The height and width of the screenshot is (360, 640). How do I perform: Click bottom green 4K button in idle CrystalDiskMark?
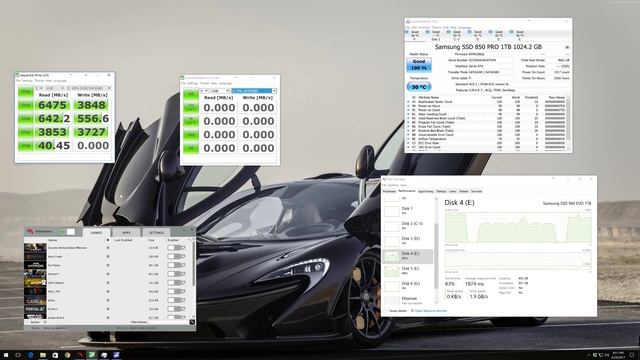pos(191,148)
